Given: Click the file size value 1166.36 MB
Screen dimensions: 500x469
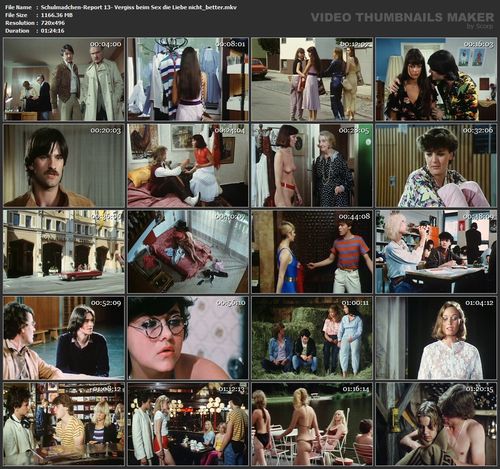Looking at the screenshot, I should click(x=57, y=15).
